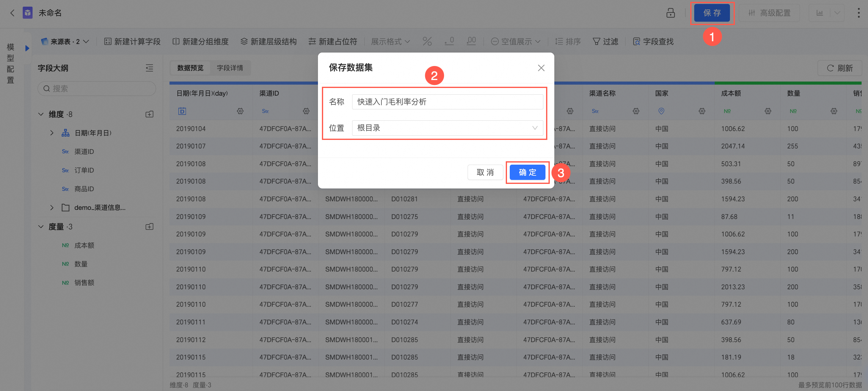Switch to the 字段详情 tab
Viewport: 868px width, 391px height.
pyautogui.click(x=230, y=68)
